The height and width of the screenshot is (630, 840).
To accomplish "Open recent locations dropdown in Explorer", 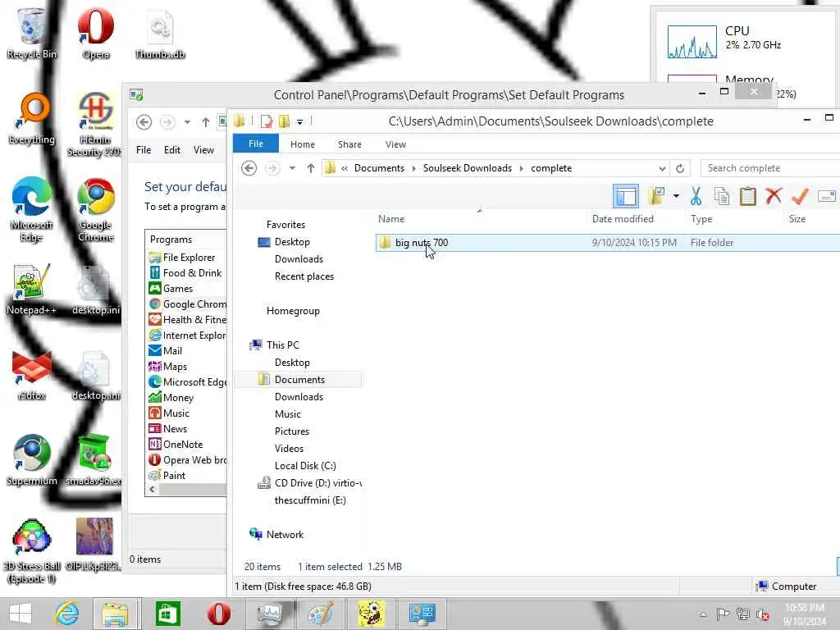I will [x=292, y=168].
